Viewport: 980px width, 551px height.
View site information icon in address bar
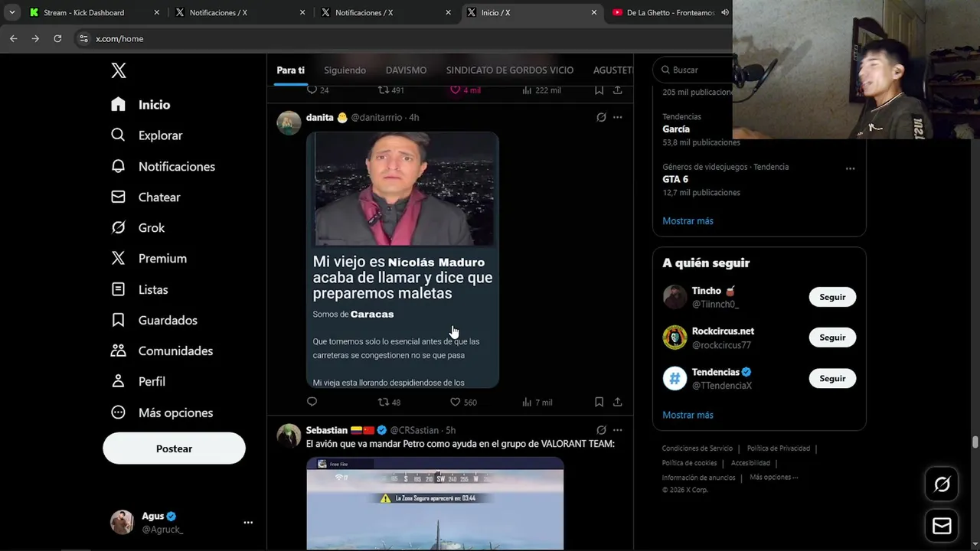click(x=83, y=38)
